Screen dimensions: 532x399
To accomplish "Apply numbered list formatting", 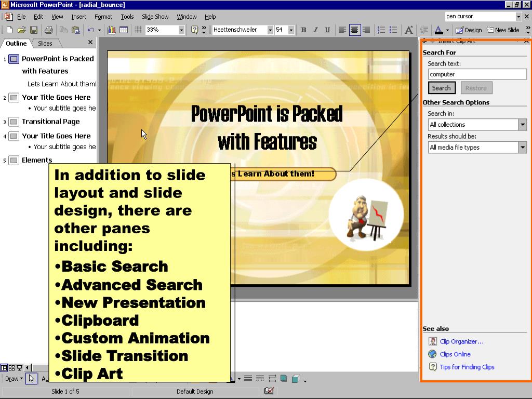I will [381, 30].
